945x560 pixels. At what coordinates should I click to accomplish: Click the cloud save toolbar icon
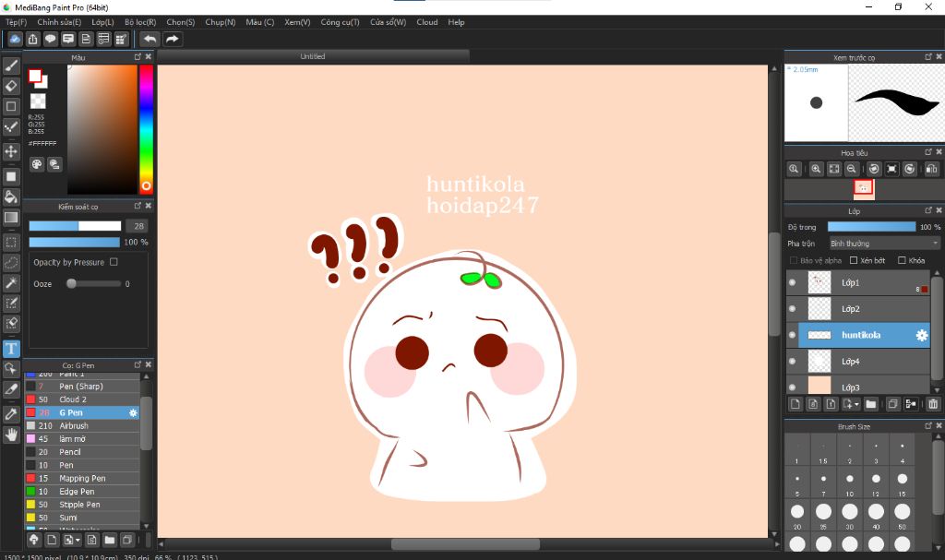[15, 39]
